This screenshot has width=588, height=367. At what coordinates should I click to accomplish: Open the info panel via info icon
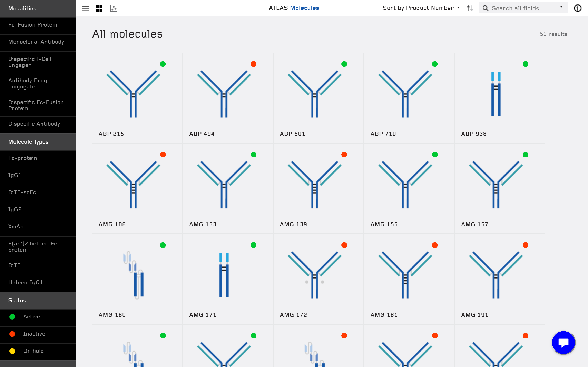(578, 8)
